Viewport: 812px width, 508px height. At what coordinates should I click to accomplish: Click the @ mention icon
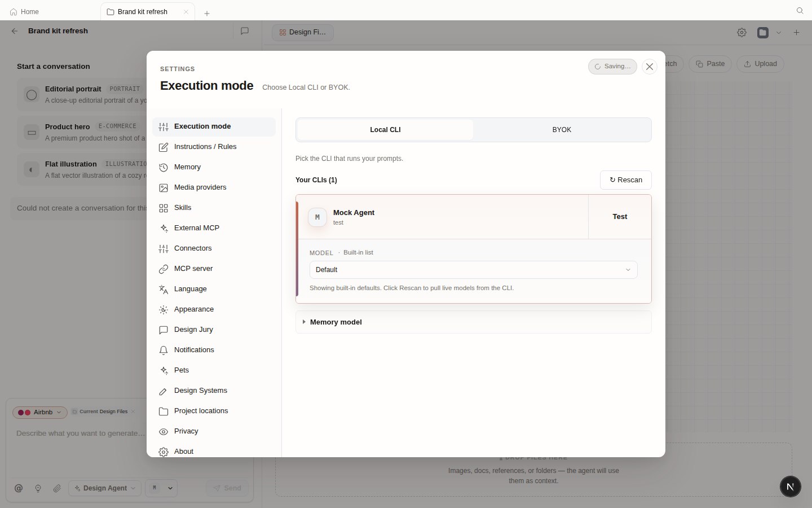coord(19,488)
